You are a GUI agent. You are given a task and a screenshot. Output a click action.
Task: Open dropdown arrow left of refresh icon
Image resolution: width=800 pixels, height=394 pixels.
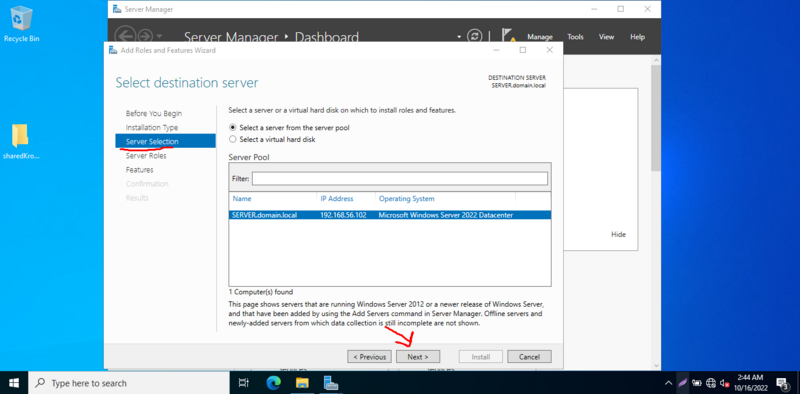[x=459, y=37]
